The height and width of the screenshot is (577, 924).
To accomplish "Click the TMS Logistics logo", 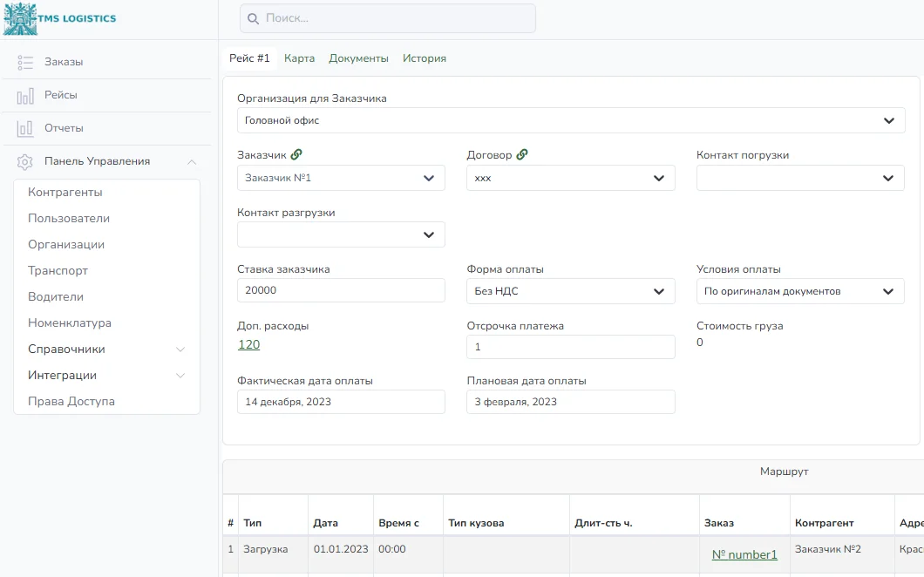I will [59, 18].
